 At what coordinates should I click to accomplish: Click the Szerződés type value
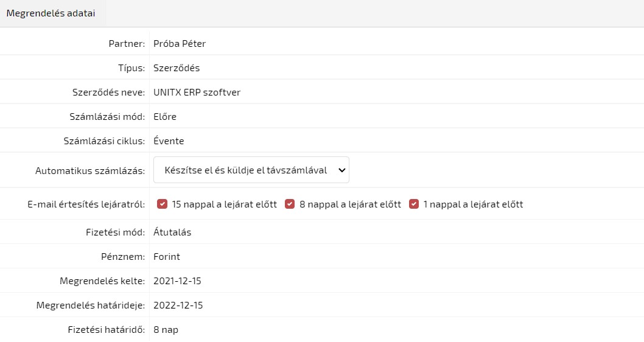point(177,68)
